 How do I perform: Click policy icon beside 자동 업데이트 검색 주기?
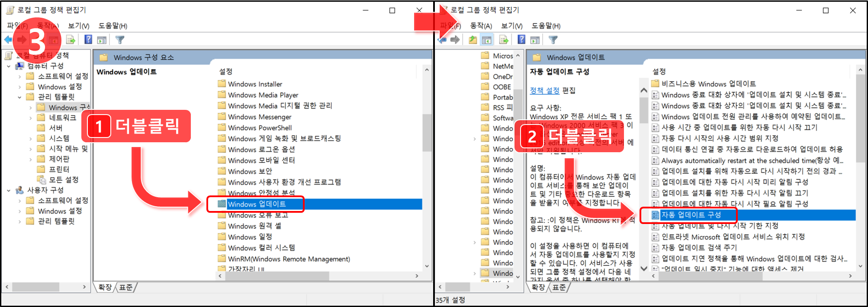[x=656, y=248]
